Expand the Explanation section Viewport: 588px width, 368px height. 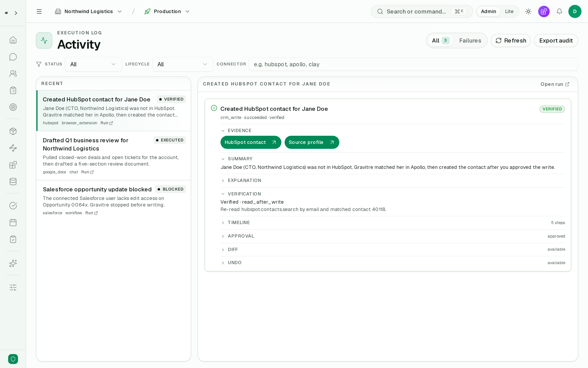point(393,181)
